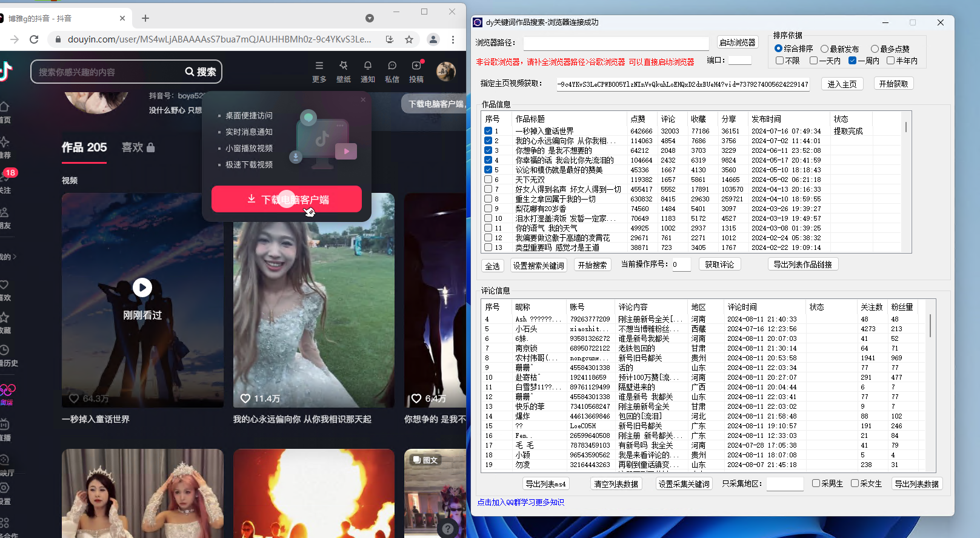Screen dimensions: 980x538
Task: Check the 采女生 checkbox
Action: (x=855, y=483)
